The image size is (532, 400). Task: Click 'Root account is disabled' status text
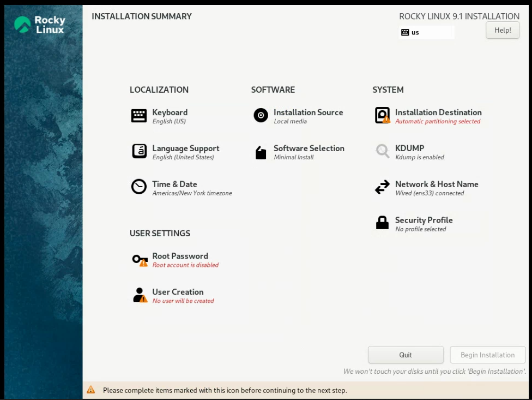point(185,265)
